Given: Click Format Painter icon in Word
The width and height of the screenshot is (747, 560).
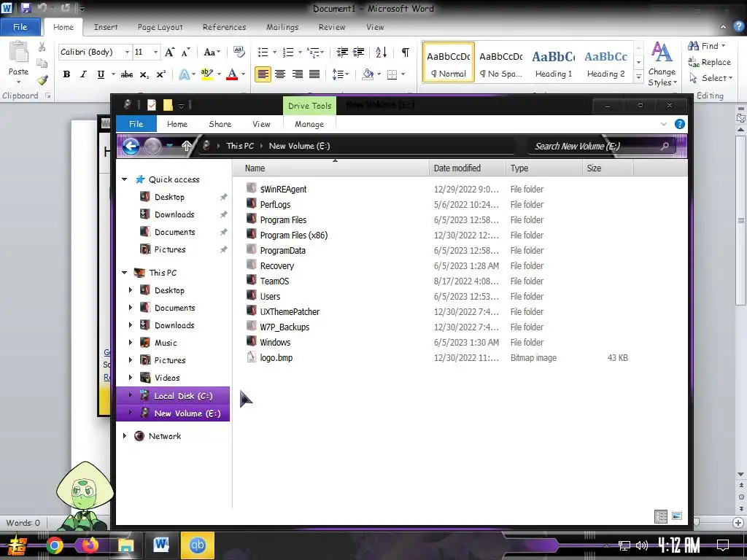Looking at the screenshot, I should tap(42, 80).
